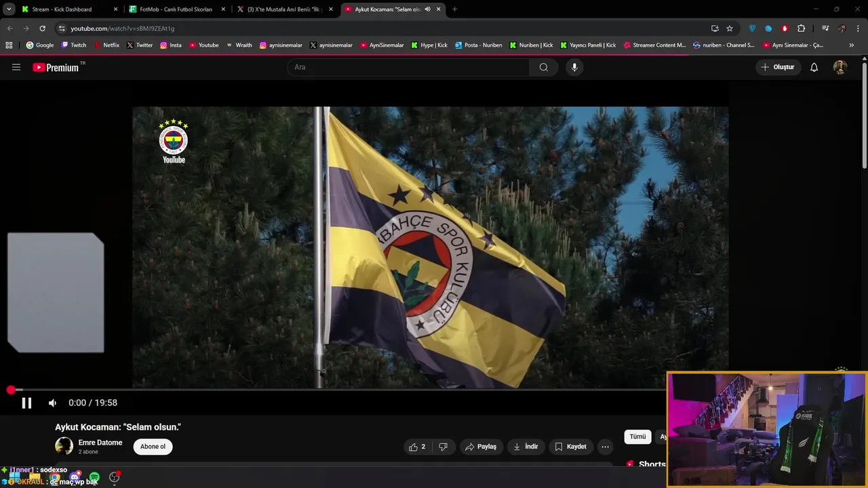The image size is (868, 488).
Task: Click the install/cast icon in the address bar
Action: pos(715,28)
